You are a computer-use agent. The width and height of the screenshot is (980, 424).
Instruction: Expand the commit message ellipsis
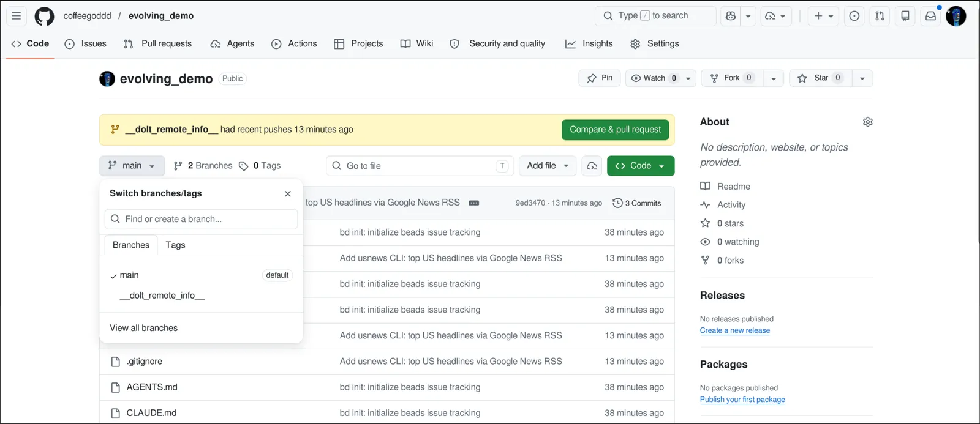point(474,203)
